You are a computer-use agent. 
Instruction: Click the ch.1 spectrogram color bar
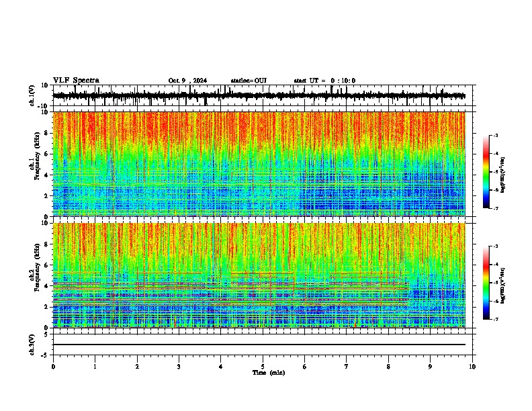coord(486,172)
